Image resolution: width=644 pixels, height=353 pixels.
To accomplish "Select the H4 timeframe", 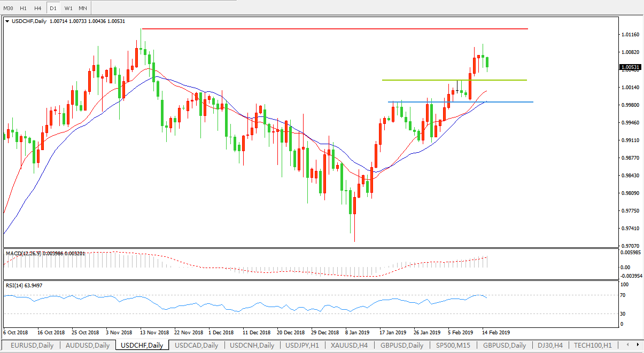I will [x=37, y=9].
